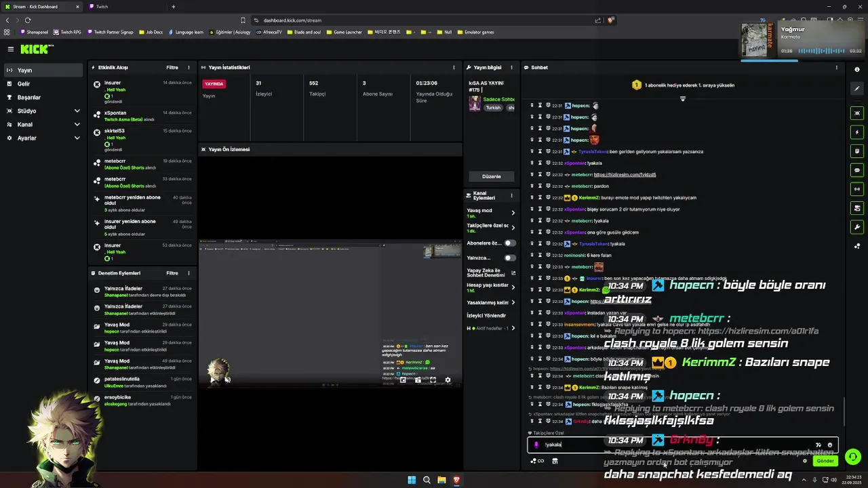
Task: Open the hamburger menu beside Kick logo
Action: [10, 49]
